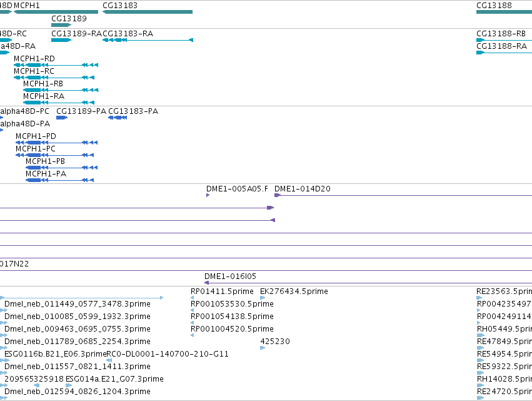
Task: Open the RE54954 EST label
Action: 504,355
